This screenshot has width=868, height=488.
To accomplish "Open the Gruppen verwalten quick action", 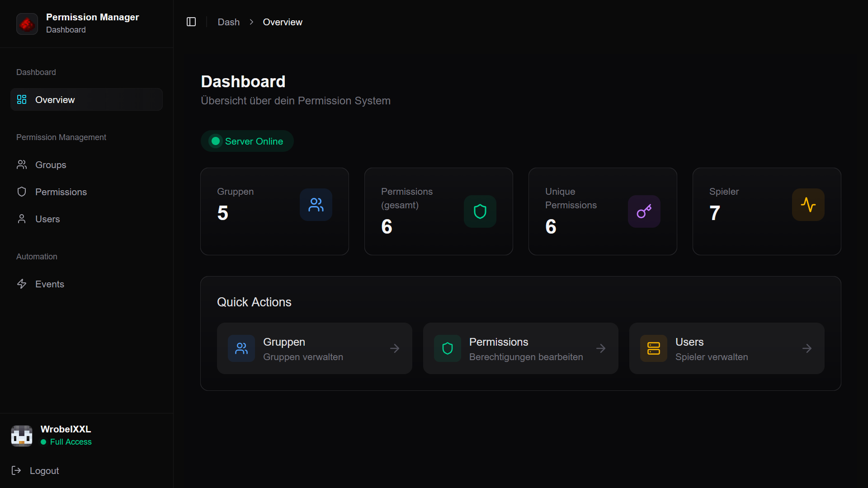I will point(314,348).
